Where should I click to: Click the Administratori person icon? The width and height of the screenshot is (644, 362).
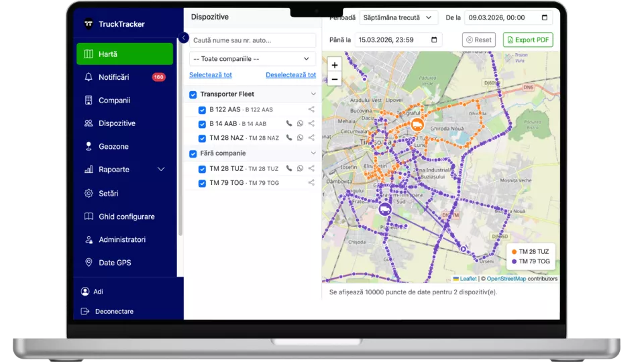tap(89, 240)
